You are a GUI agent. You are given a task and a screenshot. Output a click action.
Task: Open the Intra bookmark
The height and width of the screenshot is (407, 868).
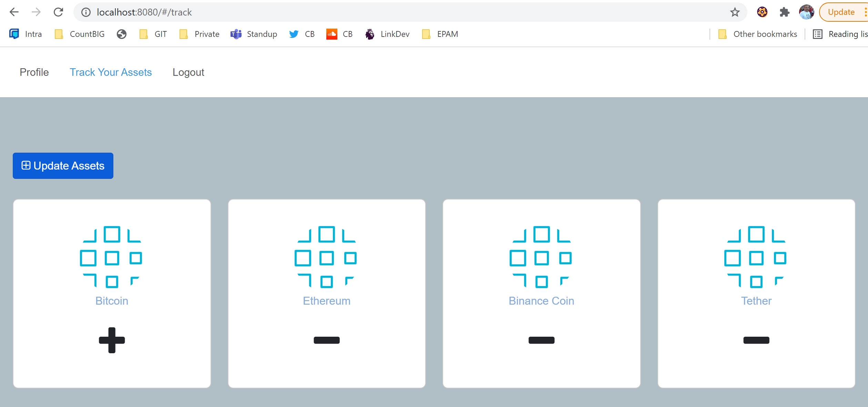click(x=25, y=34)
